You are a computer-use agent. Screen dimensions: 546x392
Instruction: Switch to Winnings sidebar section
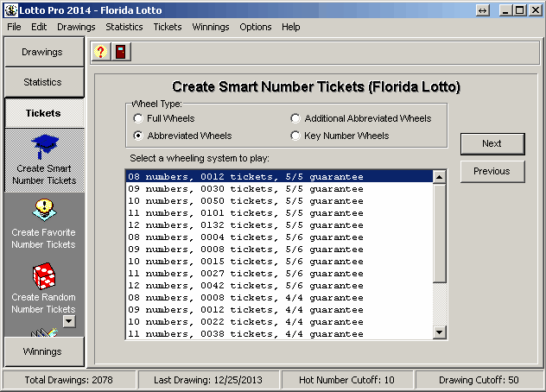(44, 351)
